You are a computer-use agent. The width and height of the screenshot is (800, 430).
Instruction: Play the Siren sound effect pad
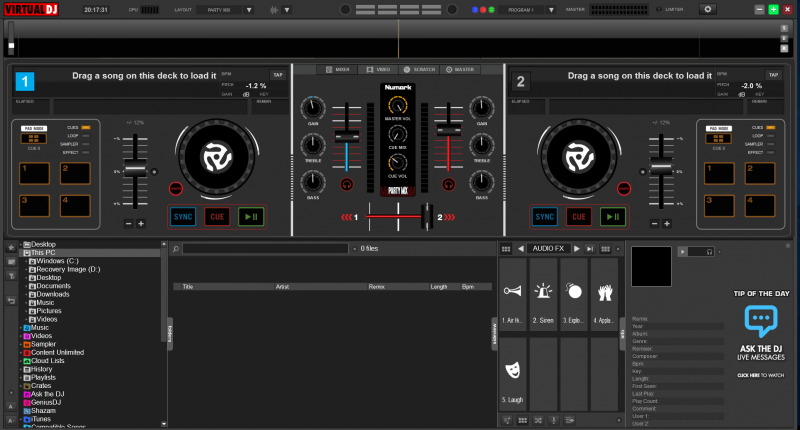(543, 295)
